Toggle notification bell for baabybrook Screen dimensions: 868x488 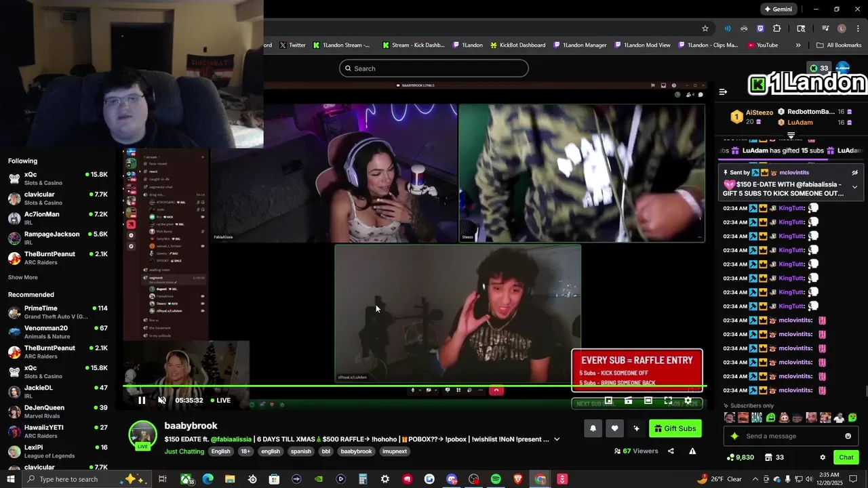[593, 428]
